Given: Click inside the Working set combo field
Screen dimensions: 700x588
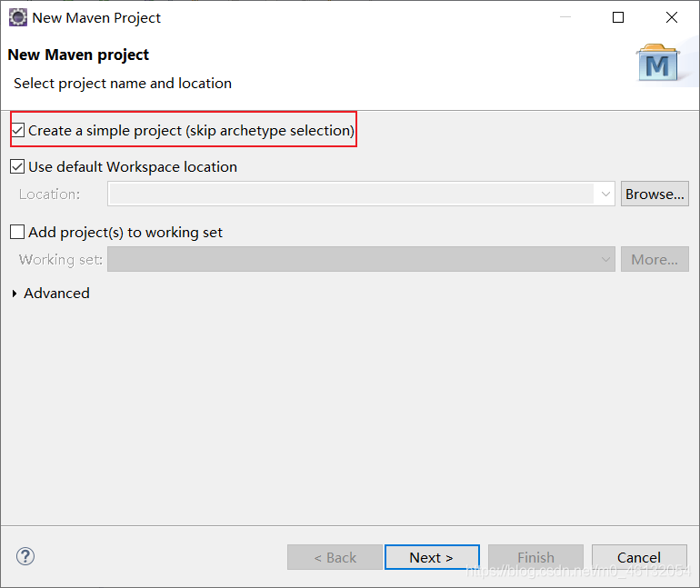Looking at the screenshot, I should pos(351,259).
